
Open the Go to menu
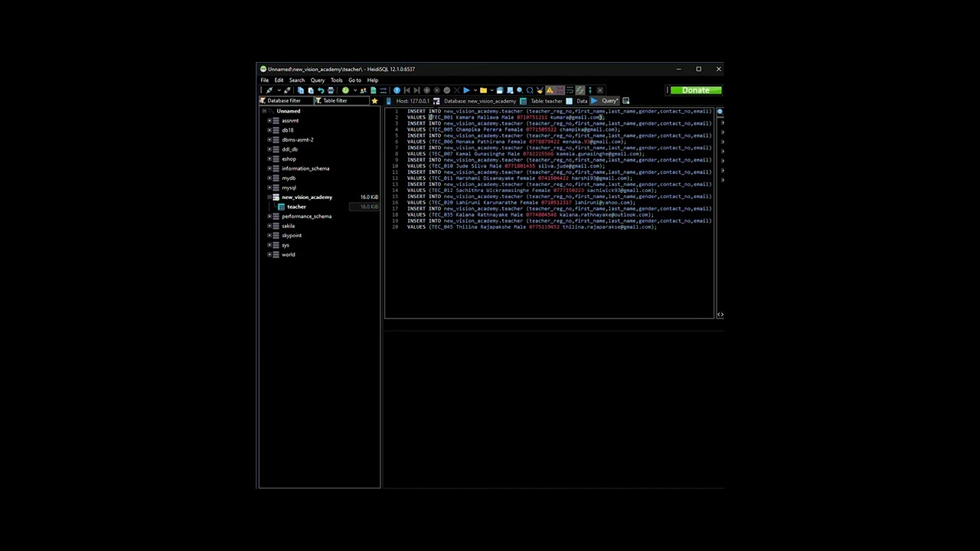354,80
